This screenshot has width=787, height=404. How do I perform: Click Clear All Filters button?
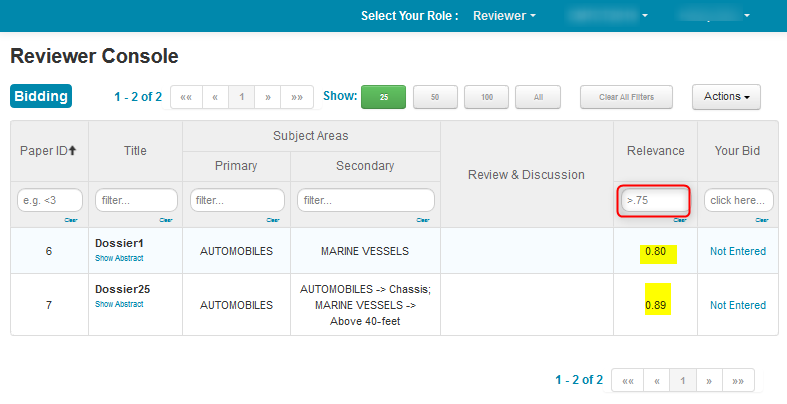pos(626,97)
